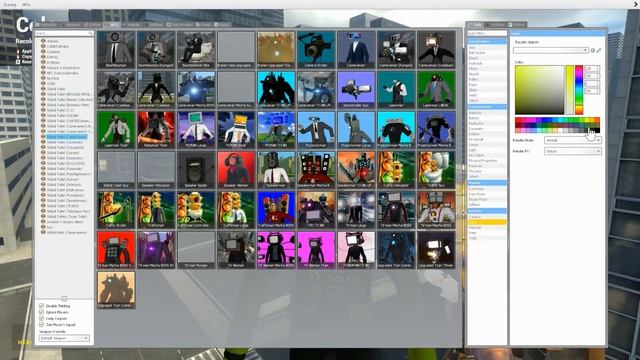The height and width of the screenshot is (360, 640).
Task: Spawn the Speaker Woman NPC
Action: click(236, 169)
